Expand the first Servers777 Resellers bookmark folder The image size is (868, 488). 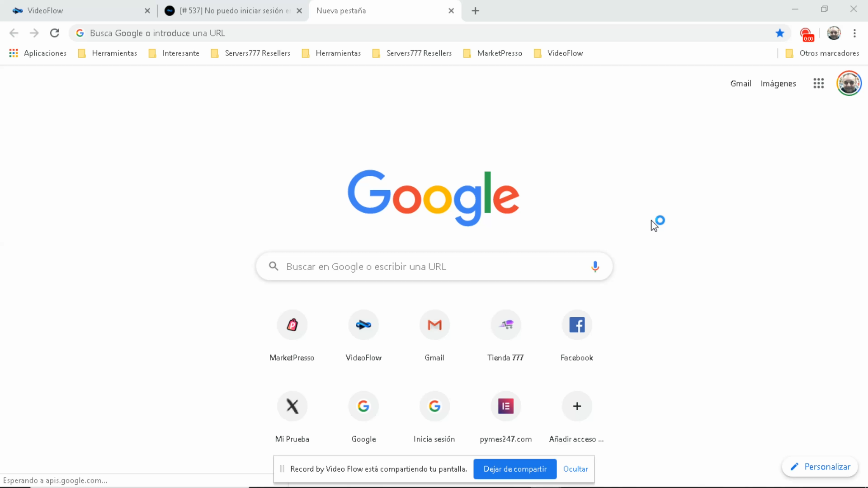251,53
